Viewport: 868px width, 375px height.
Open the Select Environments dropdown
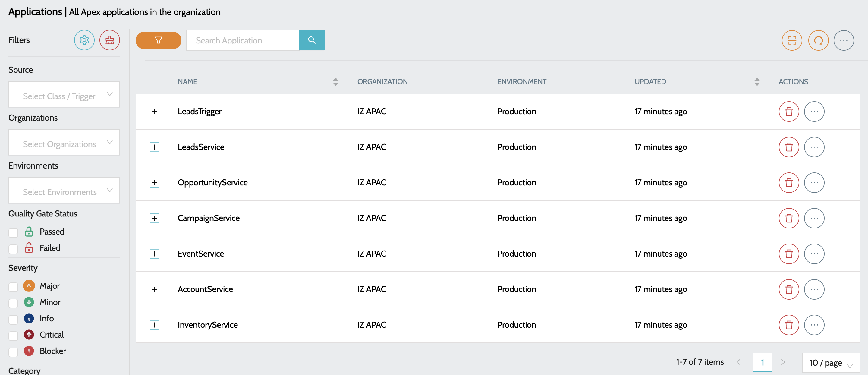64,191
